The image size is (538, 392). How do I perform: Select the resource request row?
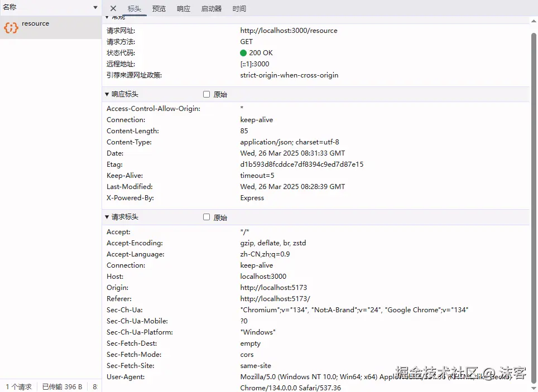[51, 27]
